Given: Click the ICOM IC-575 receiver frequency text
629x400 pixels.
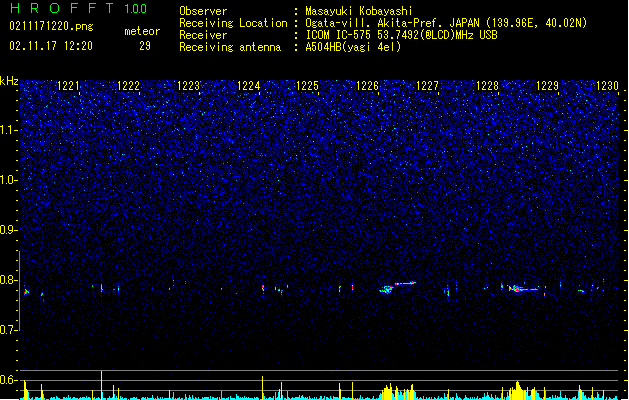Looking at the screenshot, I should pos(401,35).
